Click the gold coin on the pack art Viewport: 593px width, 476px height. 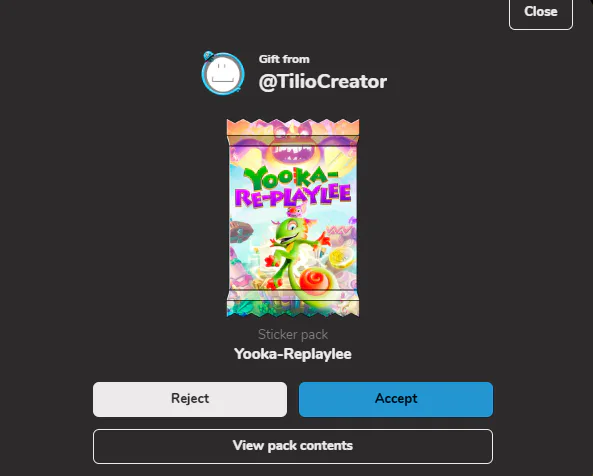click(341, 258)
